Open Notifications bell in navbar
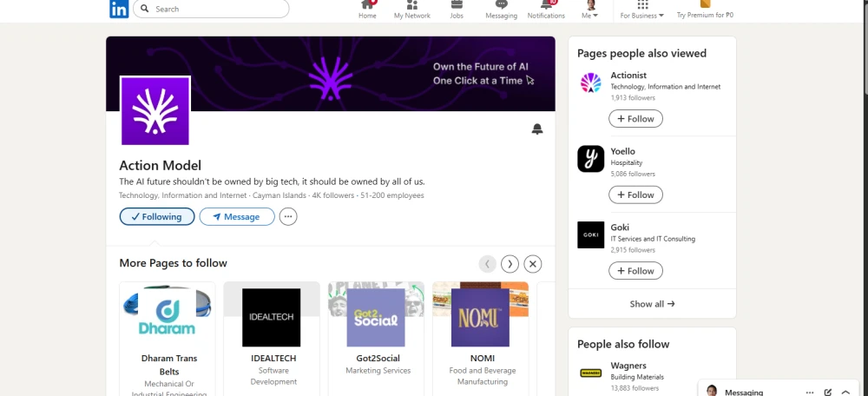This screenshot has height=396, width=868. coord(546,5)
